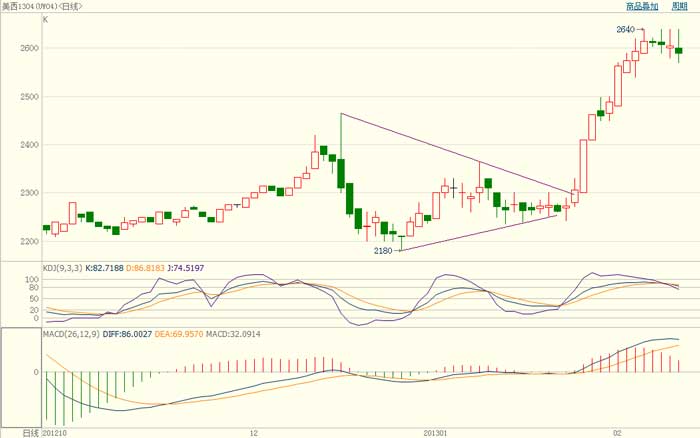This screenshot has height=438, width=700.
Task: Click the 2640 high price label
Action: point(625,29)
